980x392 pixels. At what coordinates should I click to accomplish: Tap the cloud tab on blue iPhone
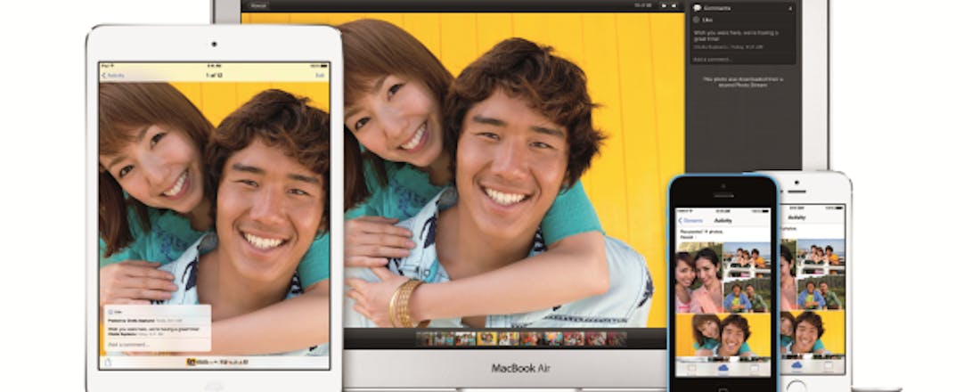(x=723, y=366)
